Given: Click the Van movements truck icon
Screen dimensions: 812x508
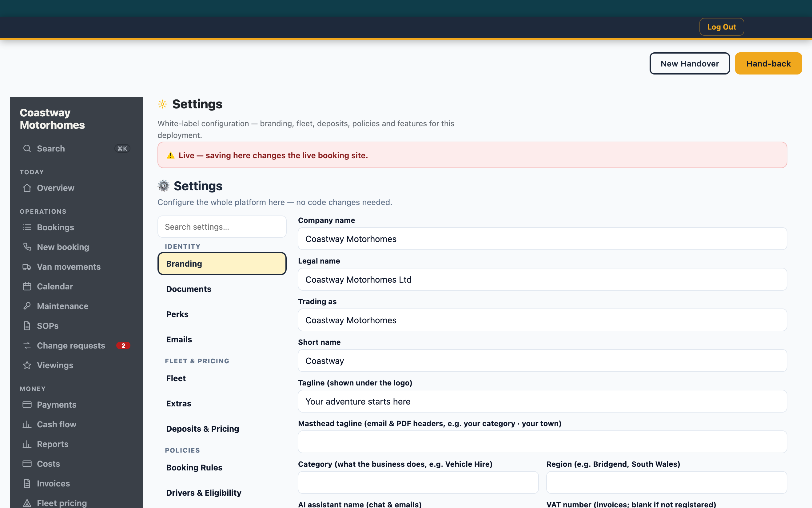Looking at the screenshot, I should (27, 267).
